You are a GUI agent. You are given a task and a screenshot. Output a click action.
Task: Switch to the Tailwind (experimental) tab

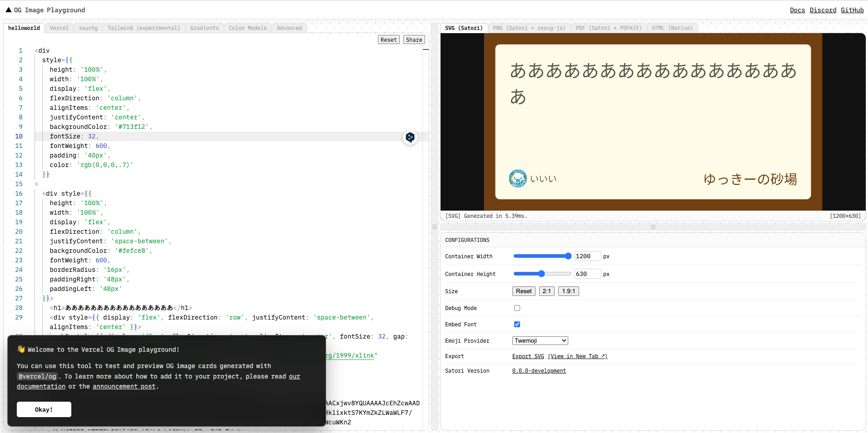click(x=144, y=28)
